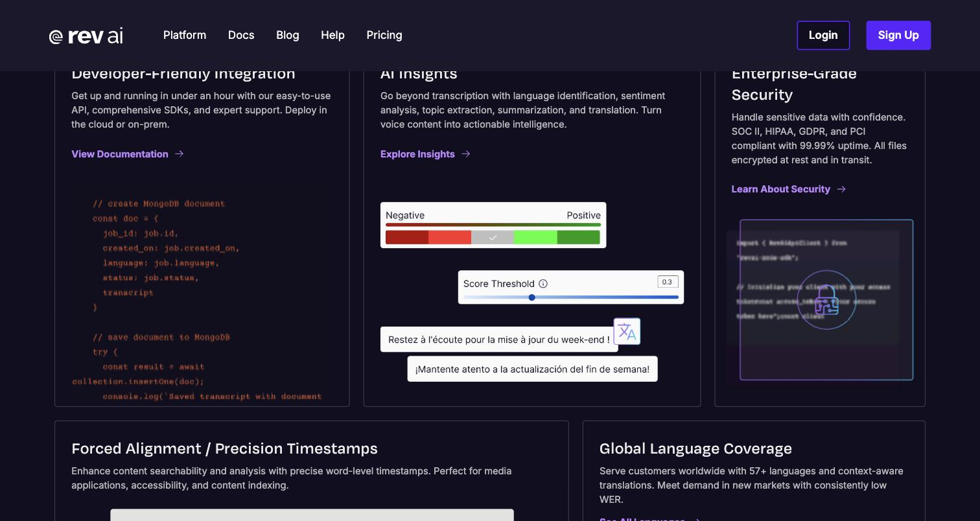Viewport: 980px width, 521px height.
Task: Open the Help menu item
Action: [x=332, y=35]
